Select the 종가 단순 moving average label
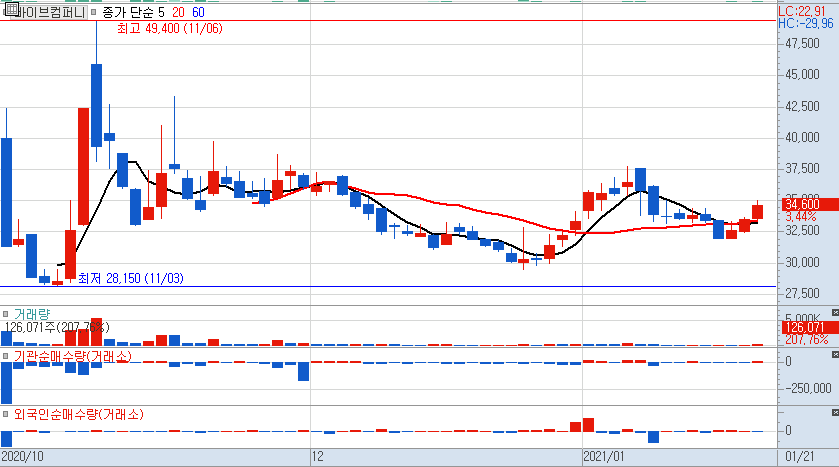Viewport: 839px width, 467px height. 127,12
